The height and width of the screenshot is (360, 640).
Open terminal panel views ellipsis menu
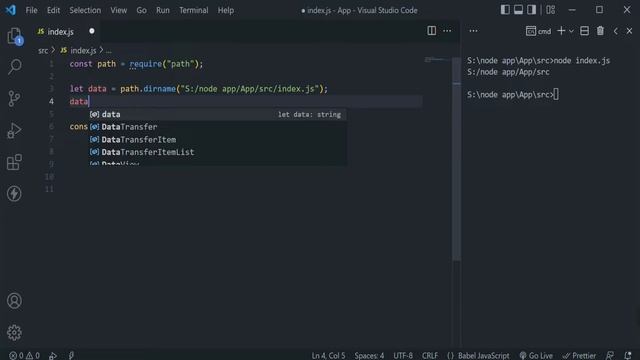coord(473,31)
